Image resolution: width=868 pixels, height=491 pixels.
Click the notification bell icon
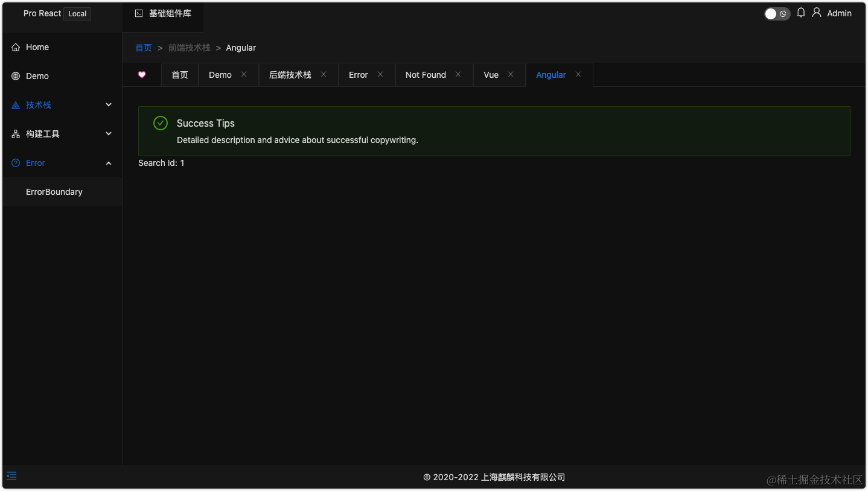801,13
